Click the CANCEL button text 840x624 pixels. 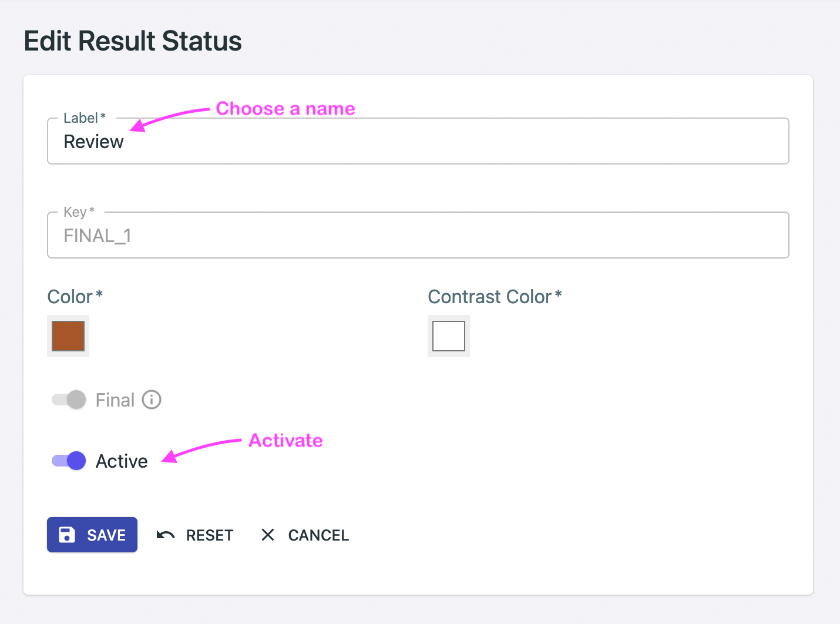[x=318, y=535]
